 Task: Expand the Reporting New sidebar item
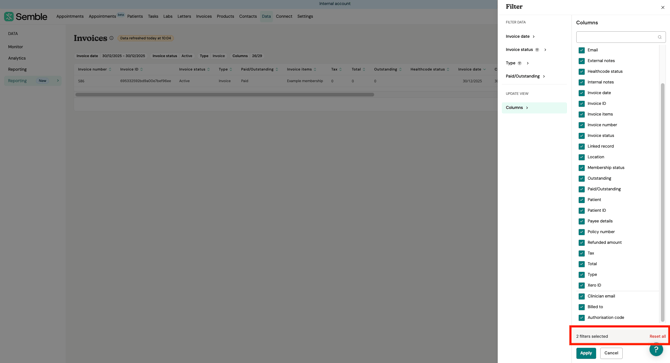(x=32, y=81)
